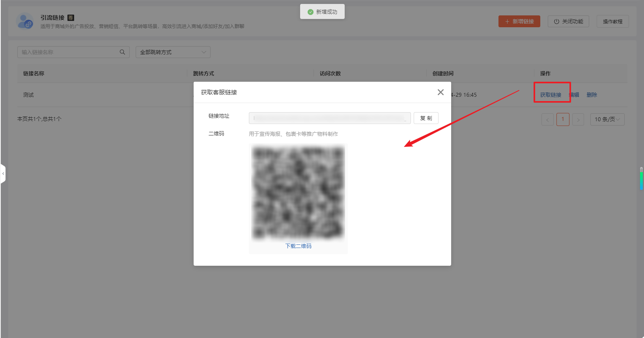
Task: Click the 链接名称 column header
Action: click(34, 73)
